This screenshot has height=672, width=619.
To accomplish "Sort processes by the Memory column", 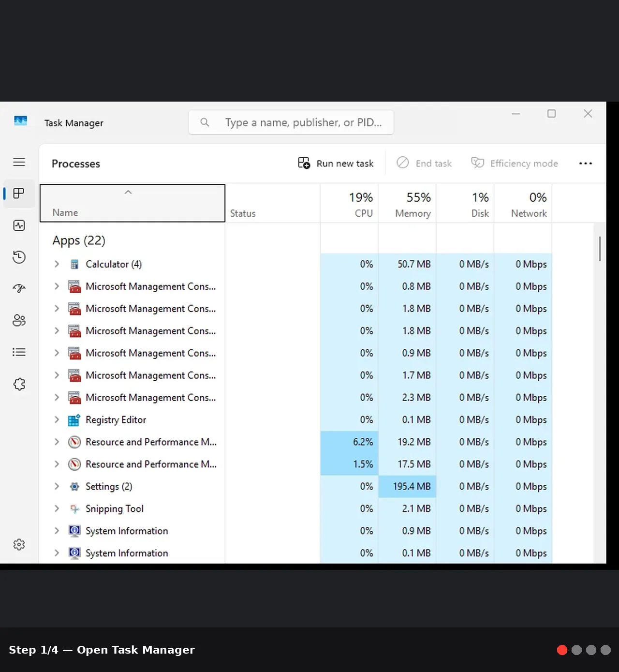I will 407,203.
